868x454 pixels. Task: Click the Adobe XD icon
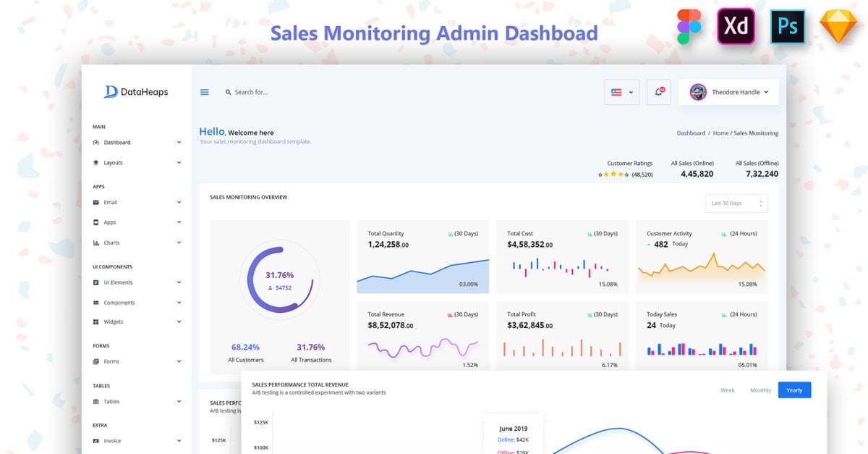point(736,27)
